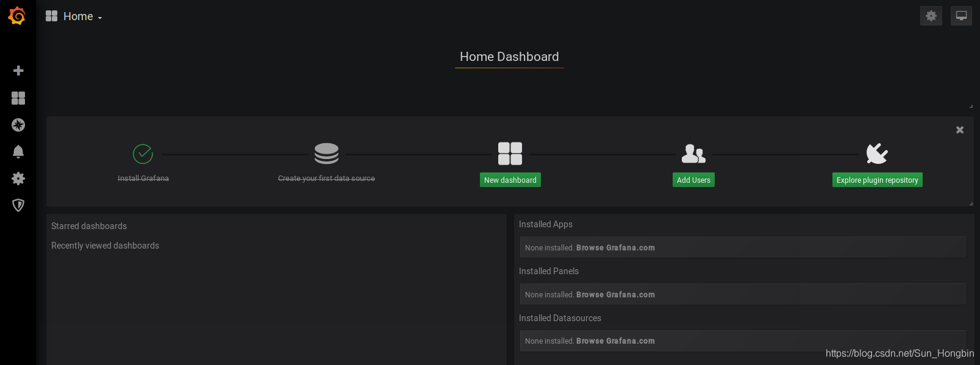Browse Grafana.com under Installed Apps
Screen dimensions: 980x365
(615, 248)
